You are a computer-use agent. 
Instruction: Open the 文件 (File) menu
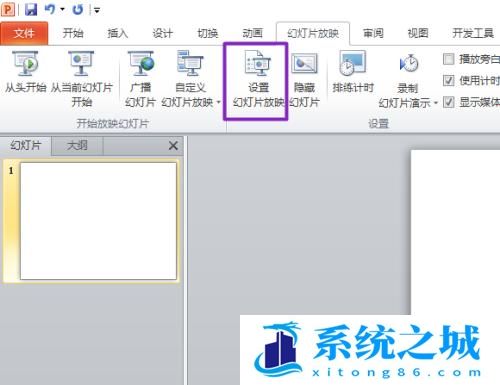point(24,33)
